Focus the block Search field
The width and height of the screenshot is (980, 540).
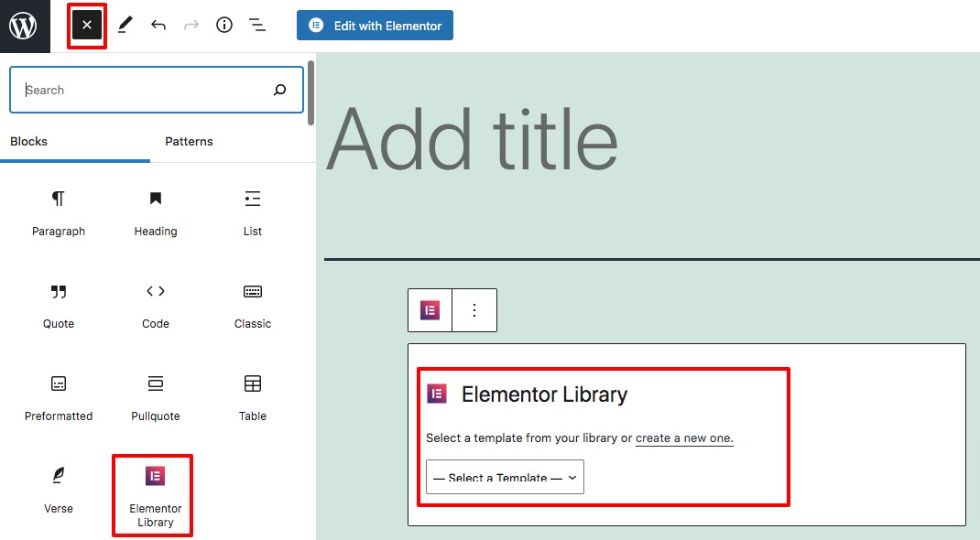[157, 90]
